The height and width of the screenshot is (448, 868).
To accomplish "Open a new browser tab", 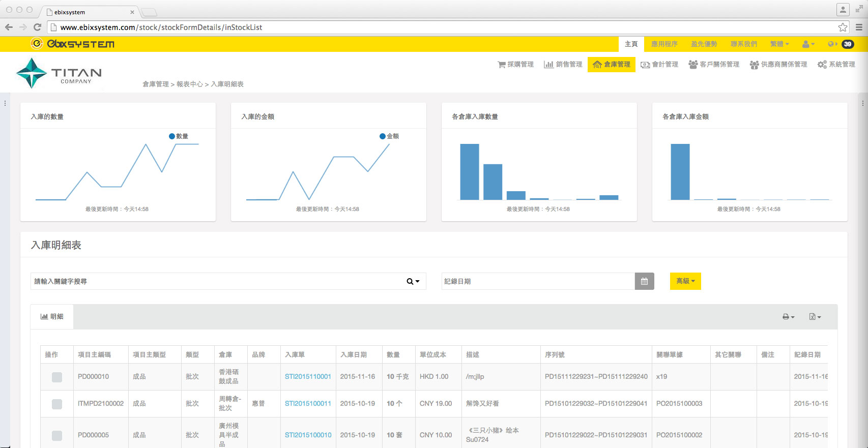I will 149,12.
